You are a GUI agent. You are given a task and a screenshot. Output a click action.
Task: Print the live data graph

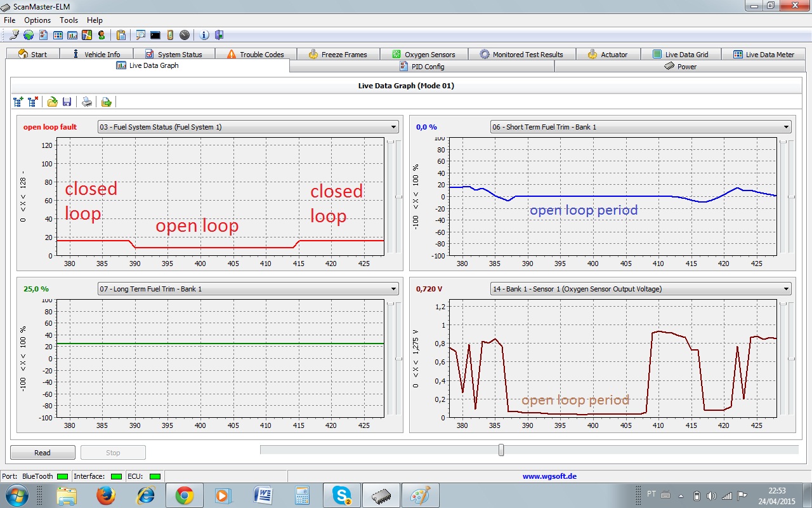87,102
